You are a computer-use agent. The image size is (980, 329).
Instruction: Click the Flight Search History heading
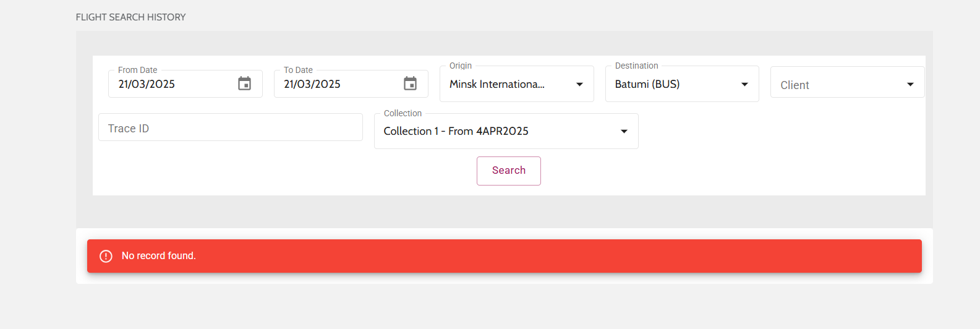coord(130,17)
